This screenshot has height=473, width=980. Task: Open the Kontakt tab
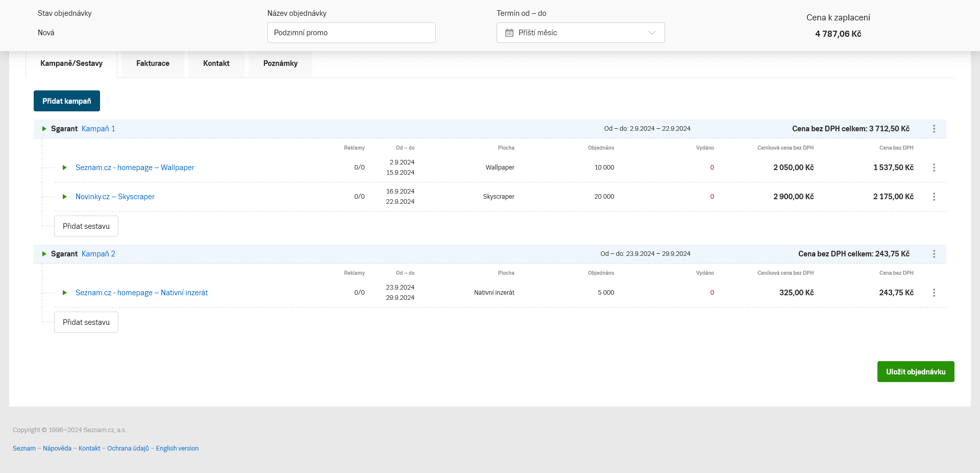[216, 63]
